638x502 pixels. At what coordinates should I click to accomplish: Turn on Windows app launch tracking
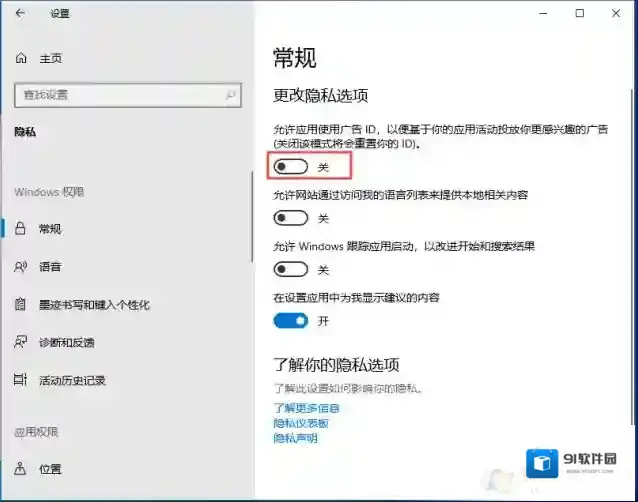[291, 269]
